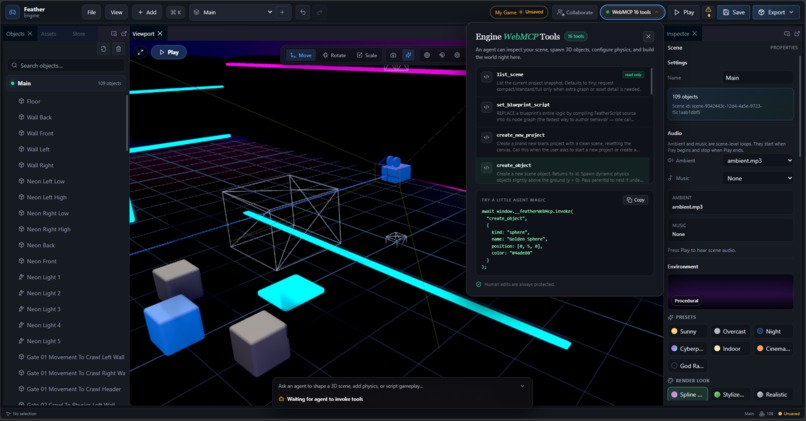Viewport: 806px width, 421px height.
Task: Click the Inspector panel layout icon
Action: [787, 34]
